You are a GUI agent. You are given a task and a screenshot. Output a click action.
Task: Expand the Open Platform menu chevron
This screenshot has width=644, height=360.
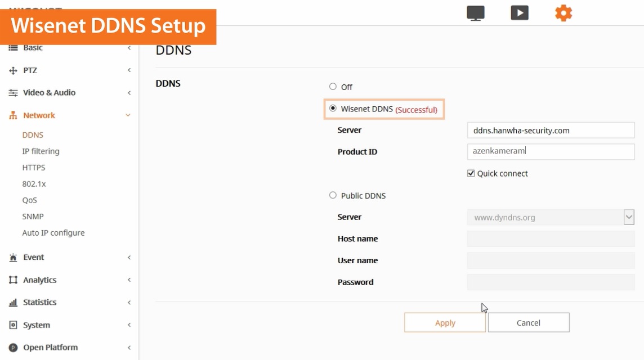(129, 348)
